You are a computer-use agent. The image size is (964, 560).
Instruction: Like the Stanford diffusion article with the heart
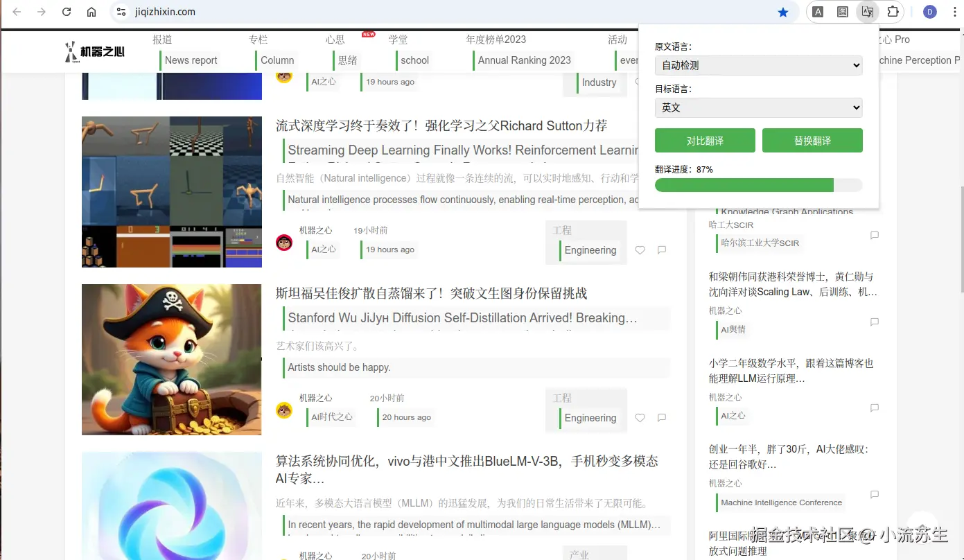pos(639,417)
